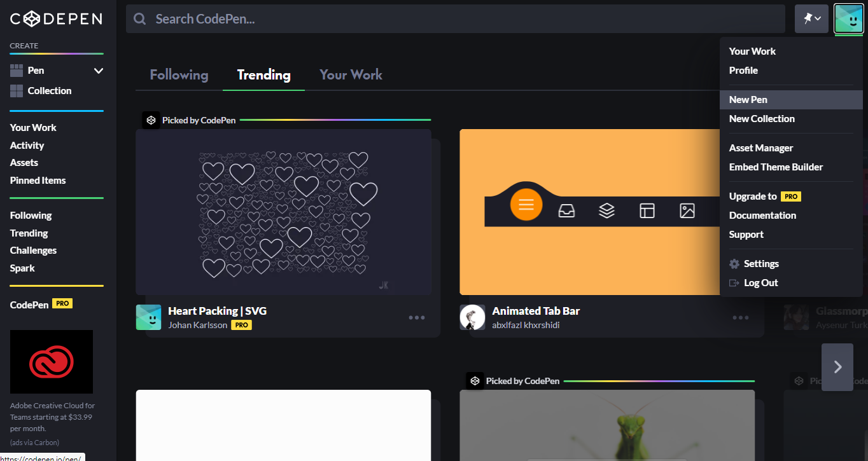Click the author name abxlfazl khxrshidi
This screenshot has width=868, height=461.
[x=526, y=325]
